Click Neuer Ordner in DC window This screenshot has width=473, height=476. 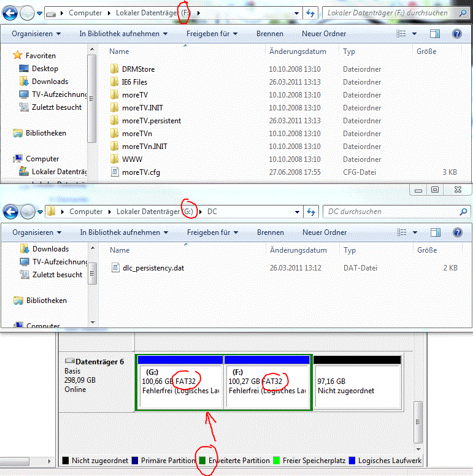pos(325,232)
